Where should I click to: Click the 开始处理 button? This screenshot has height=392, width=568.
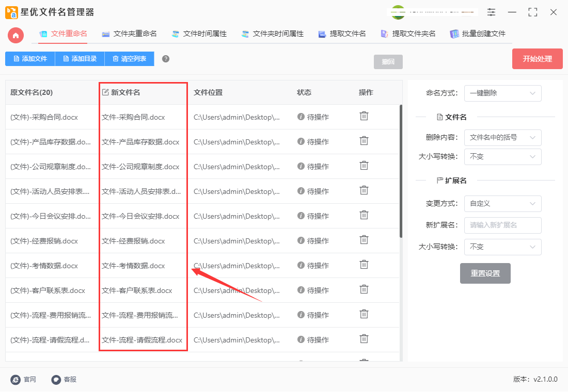point(537,58)
